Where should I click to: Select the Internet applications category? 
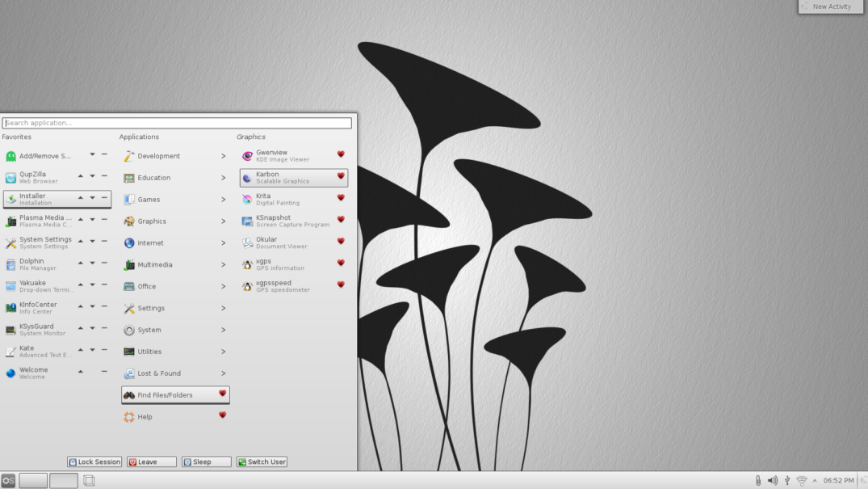[x=150, y=242]
